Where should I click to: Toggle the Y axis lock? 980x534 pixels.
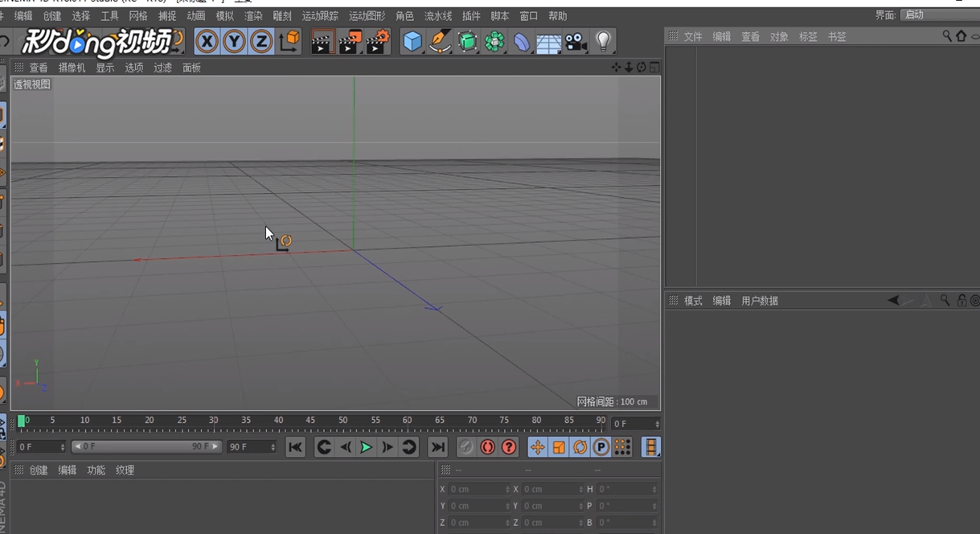(234, 42)
